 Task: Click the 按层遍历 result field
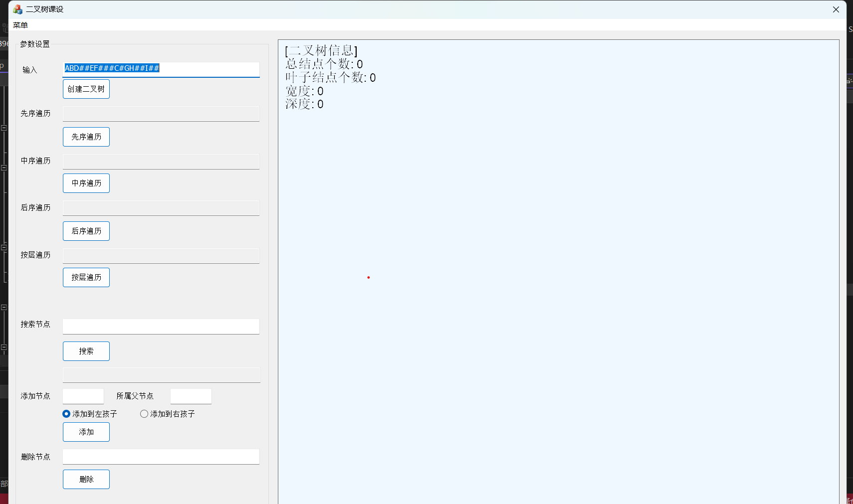(x=161, y=256)
